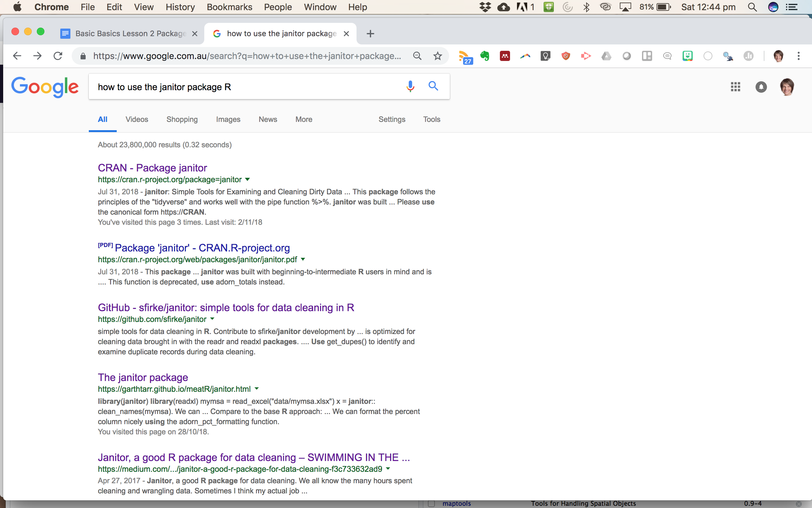The height and width of the screenshot is (508, 812).
Task: Go to the Google homepage via logo
Action: [45, 87]
